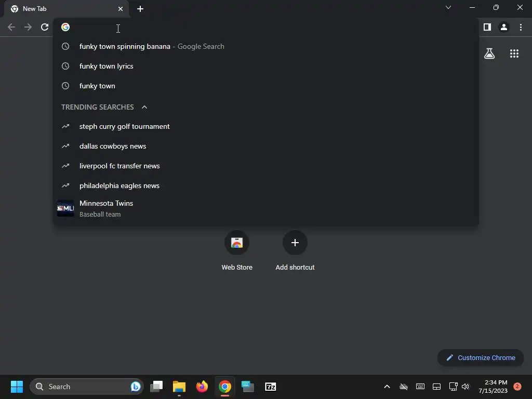Launch Firefox from the taskbar
The width and height of the screenshot is (532, 399).
[202, 387]
